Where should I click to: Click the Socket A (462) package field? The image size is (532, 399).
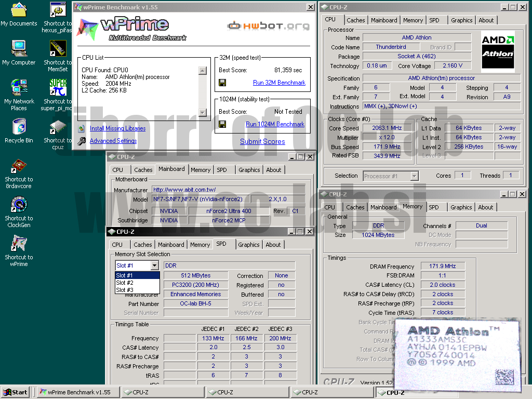[417, 56]
